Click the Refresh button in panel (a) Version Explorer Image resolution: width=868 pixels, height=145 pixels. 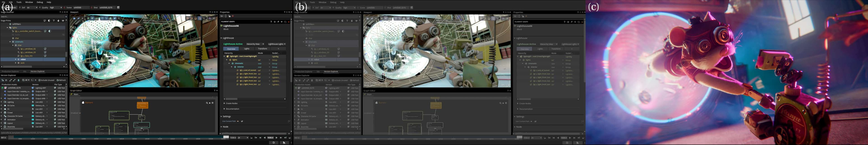click(x=61, y=80)
